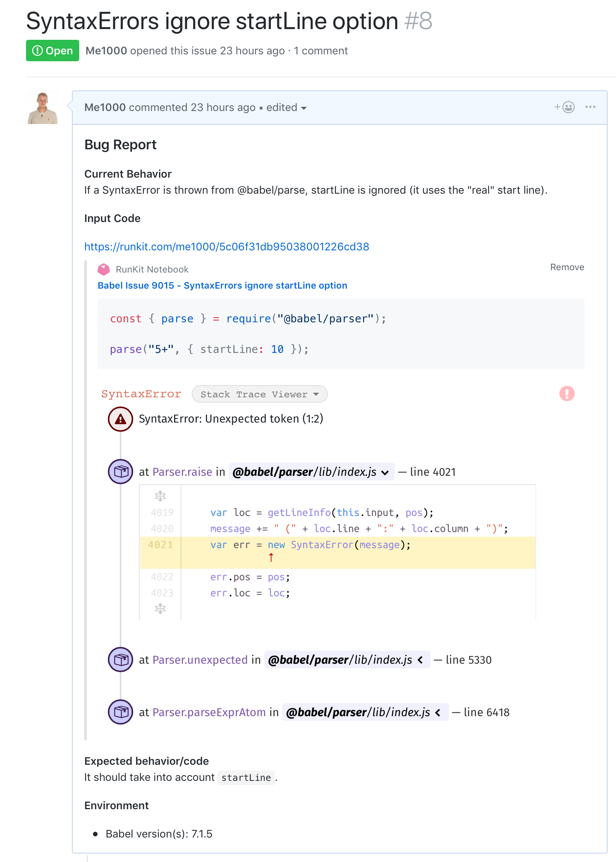This screenshot has height=862, width=616.
Task: Expand the Parser.parseExprAtom index.js frame
Action: pyautogui.click(x=438, y=712)
